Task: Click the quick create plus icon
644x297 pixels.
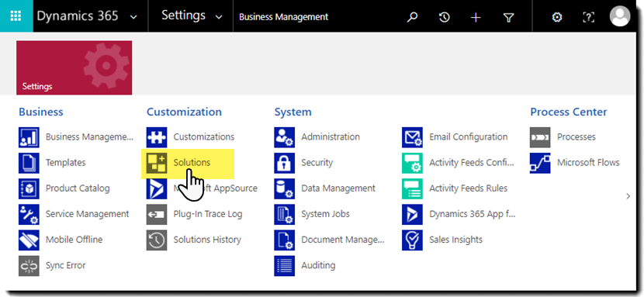Action: click(476, 17)
